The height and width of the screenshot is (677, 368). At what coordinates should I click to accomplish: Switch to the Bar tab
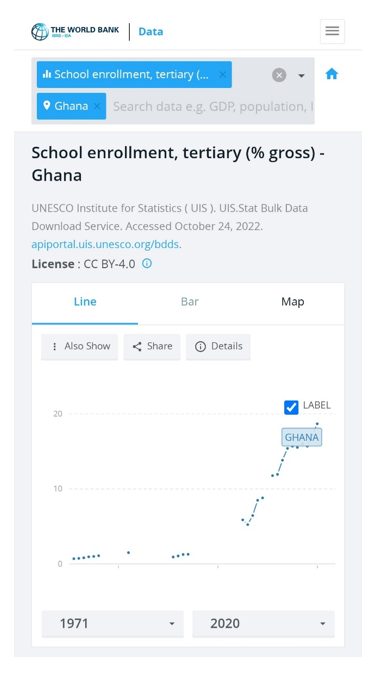[190, 302]
